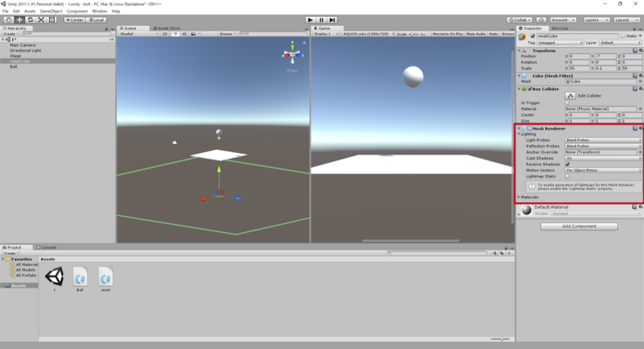Open Mesh Renderer gear menu
The width and height of the screenshot is (644, 349).
point(641,128)
